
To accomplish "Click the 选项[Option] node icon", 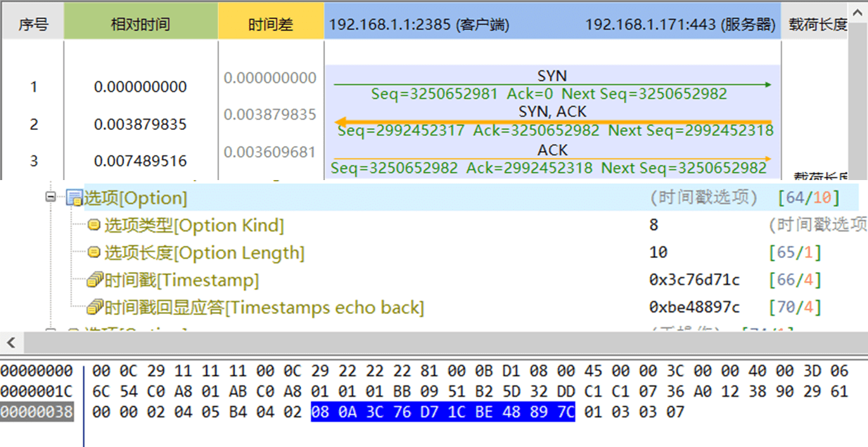I will [x=75, y=198].
